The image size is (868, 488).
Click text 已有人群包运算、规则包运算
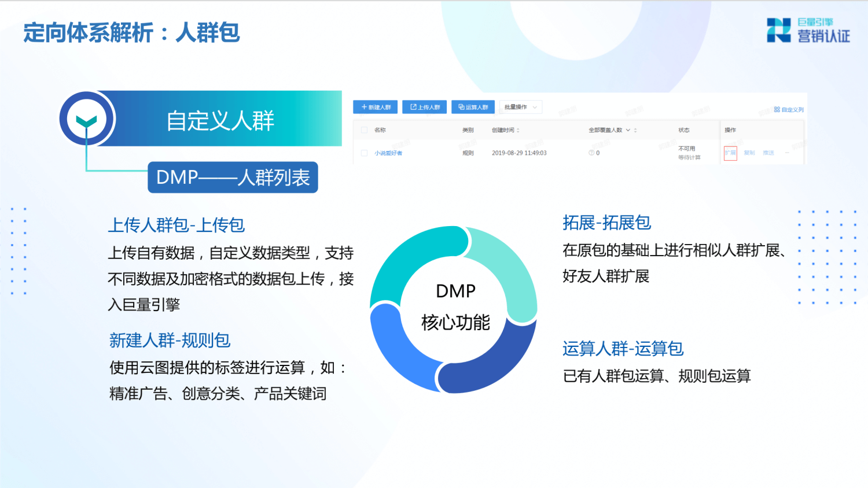coord(656,376)
